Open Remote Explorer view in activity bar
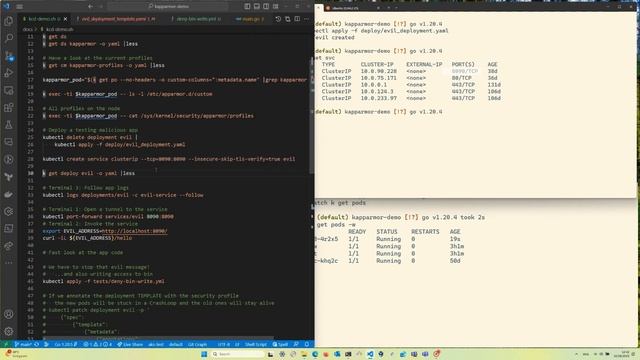The image size is (640, 360). [x=9, y=90]
